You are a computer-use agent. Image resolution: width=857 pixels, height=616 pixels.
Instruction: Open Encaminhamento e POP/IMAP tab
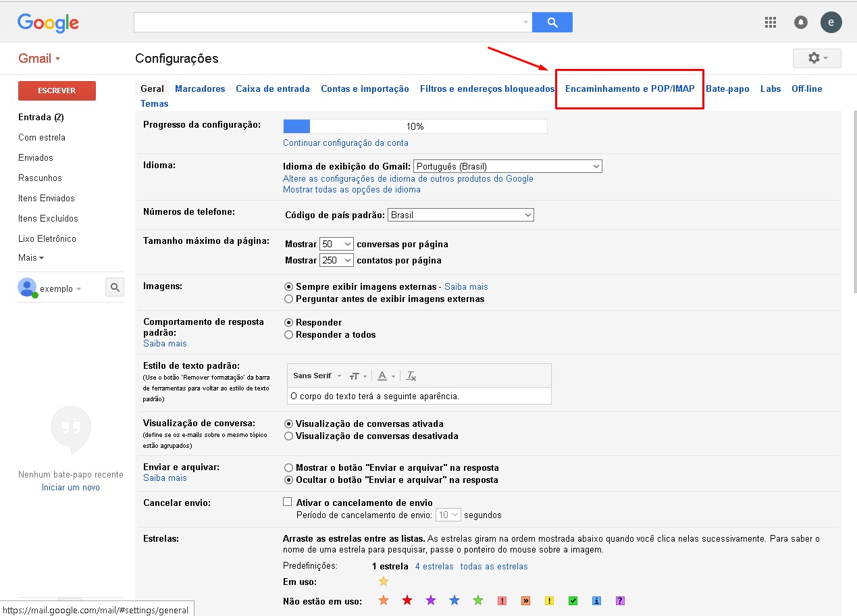tap(629, 88)
